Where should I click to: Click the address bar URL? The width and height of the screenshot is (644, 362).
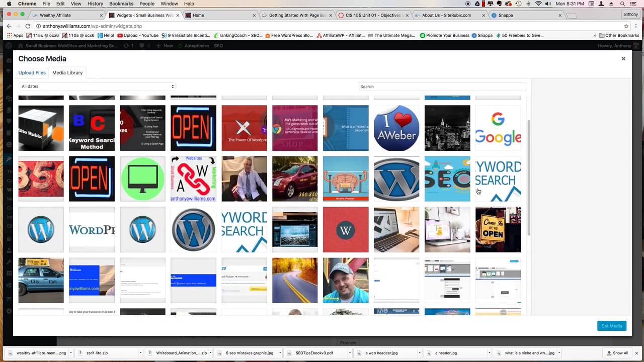92,26
